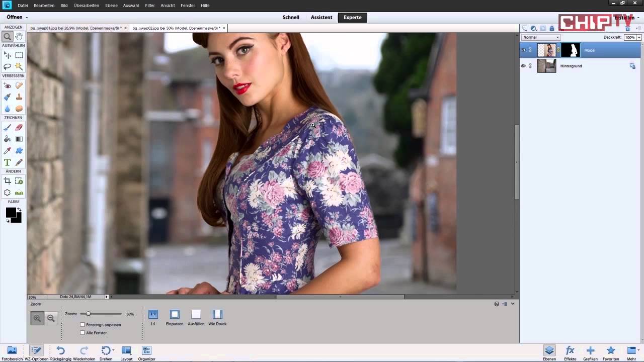Open the Normal blend mode dropdown

click(x=541, y=37)
